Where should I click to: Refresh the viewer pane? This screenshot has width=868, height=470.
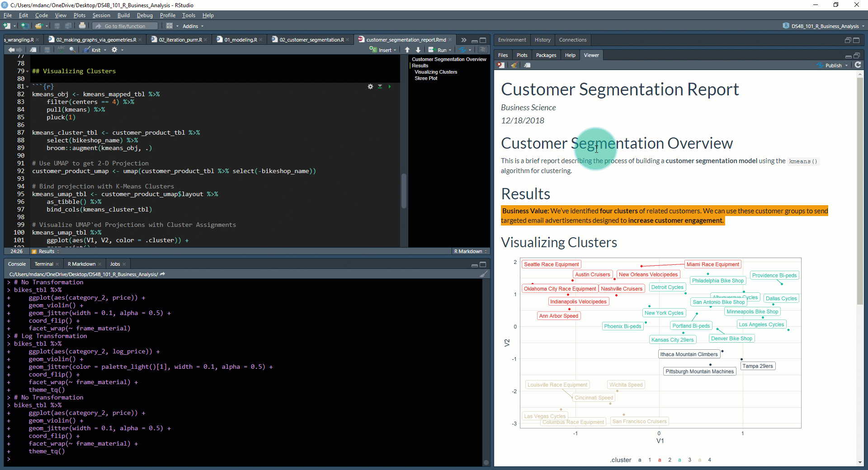point(858,65)
